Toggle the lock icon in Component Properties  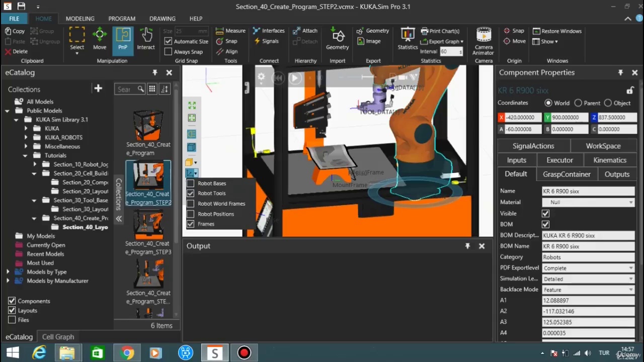coord(630,90)
